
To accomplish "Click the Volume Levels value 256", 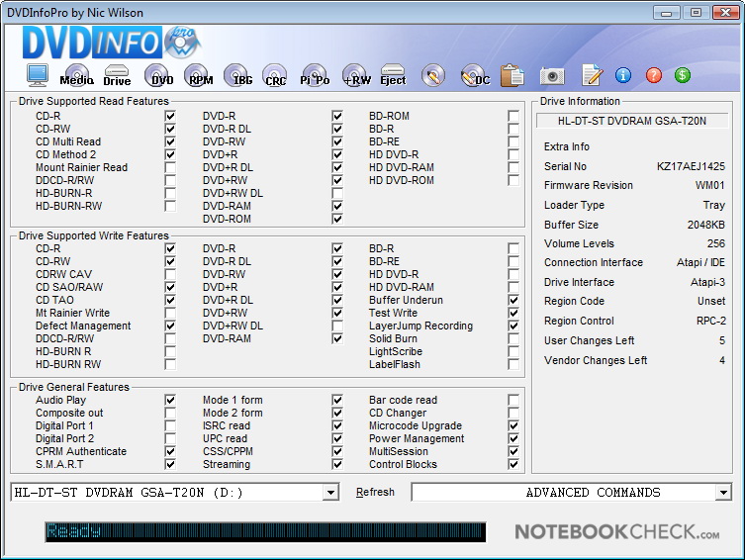I will (716, 243).
